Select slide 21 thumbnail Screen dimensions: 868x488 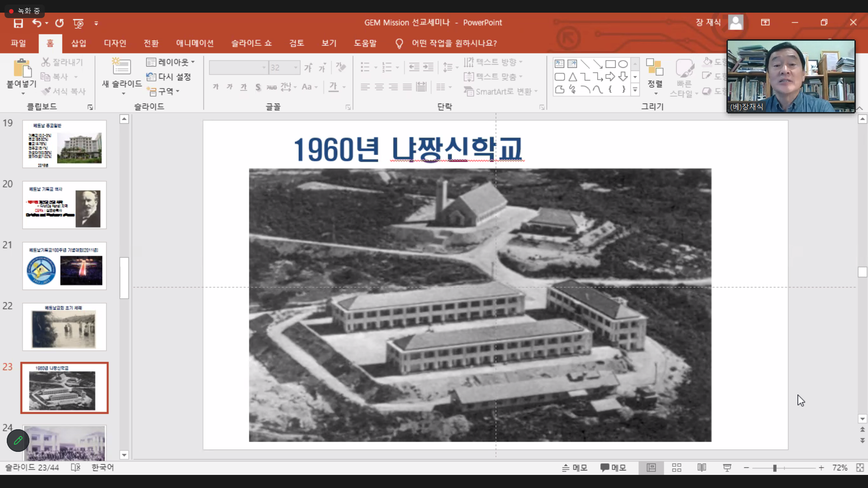(65, 266)
